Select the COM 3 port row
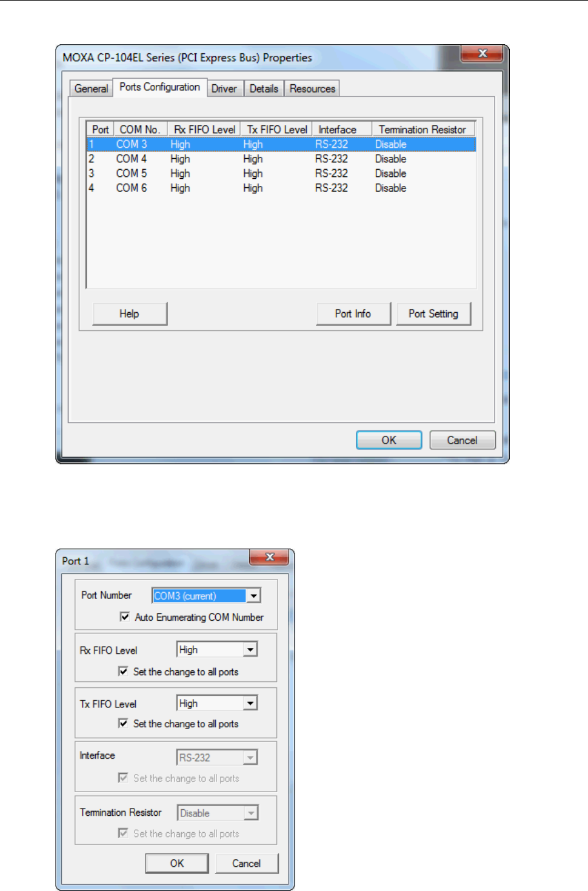 [x=281, y=144]
